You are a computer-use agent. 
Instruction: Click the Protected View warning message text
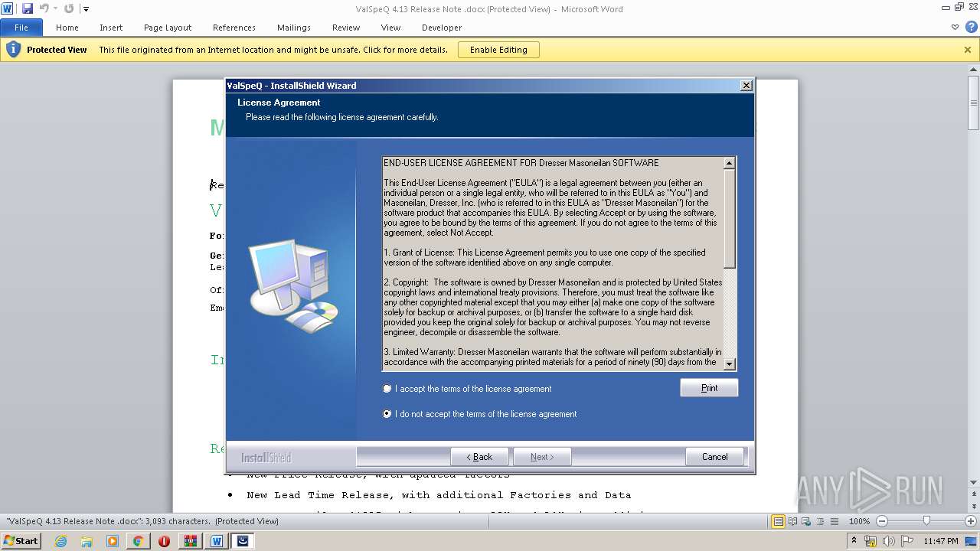point(273,50)
